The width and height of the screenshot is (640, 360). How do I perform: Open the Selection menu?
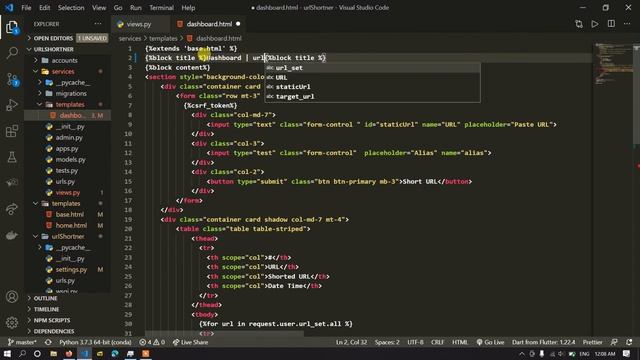71,7
